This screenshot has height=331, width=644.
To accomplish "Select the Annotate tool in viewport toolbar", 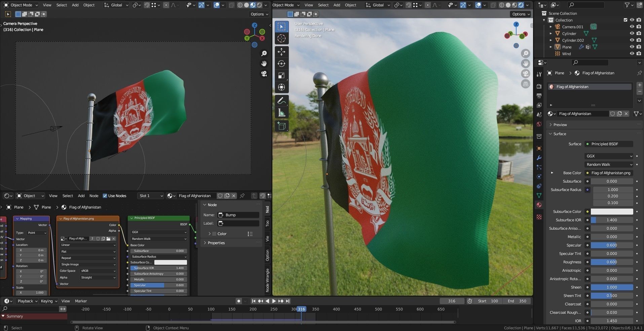I will coord(281,100).
